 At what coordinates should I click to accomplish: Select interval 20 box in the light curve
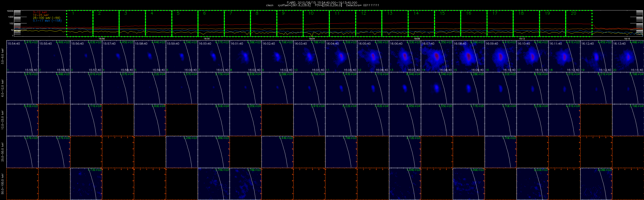click(579, 24)
